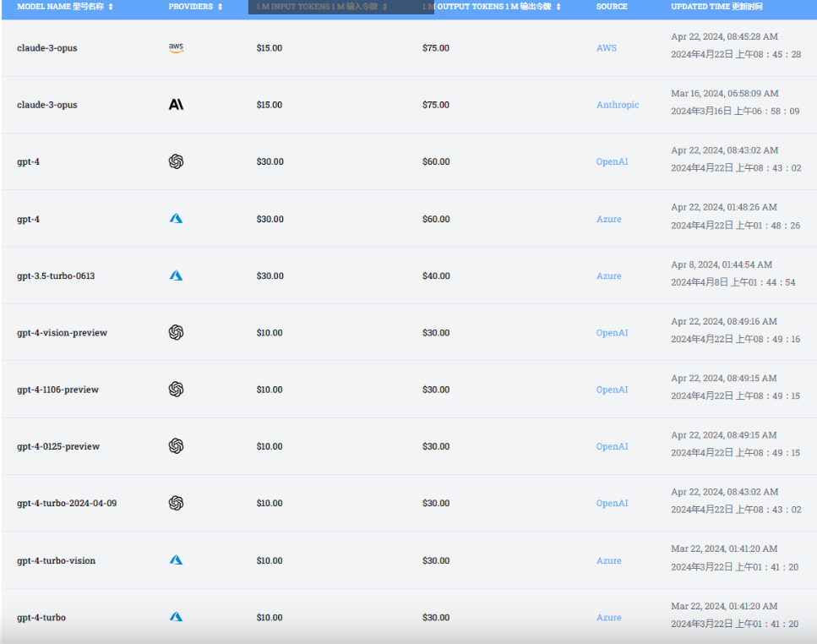This screenshot has width=817, height=644.
Task: Sort by 1 M Input Tokens header
Action: tap(384, 7)
